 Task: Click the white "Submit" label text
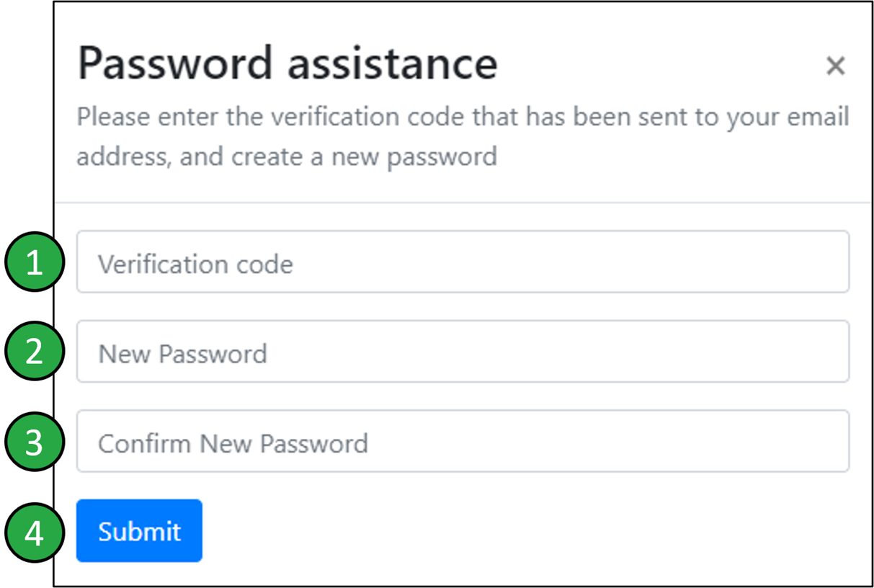click(139, 531)
